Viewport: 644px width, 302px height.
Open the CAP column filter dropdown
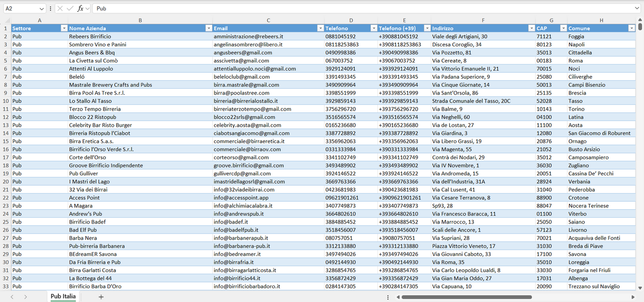pyautogui.click(x=563, y=29)
